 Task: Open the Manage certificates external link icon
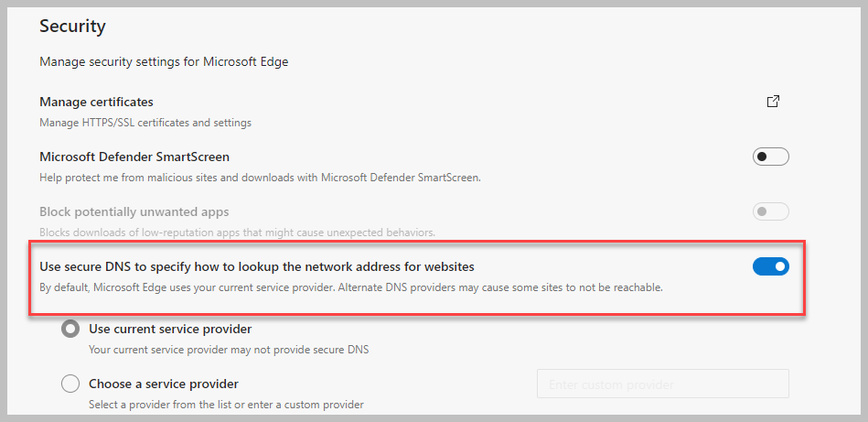click(x=773, y=102)
